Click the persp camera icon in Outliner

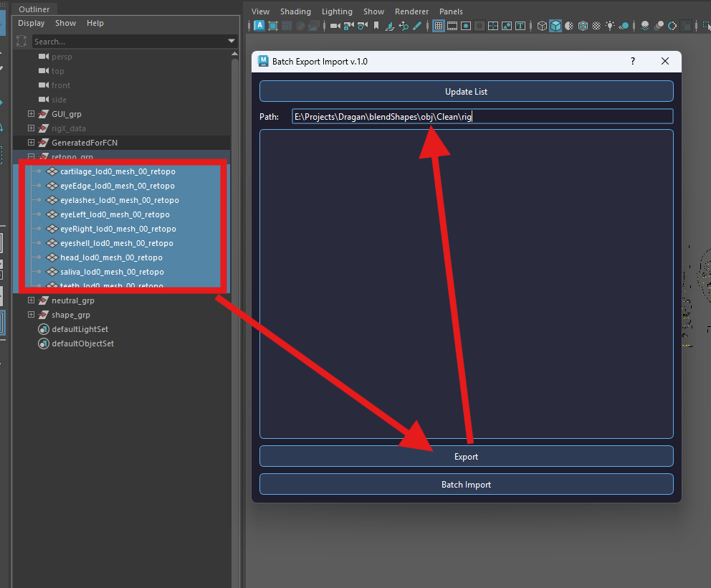tap(43, 57)
